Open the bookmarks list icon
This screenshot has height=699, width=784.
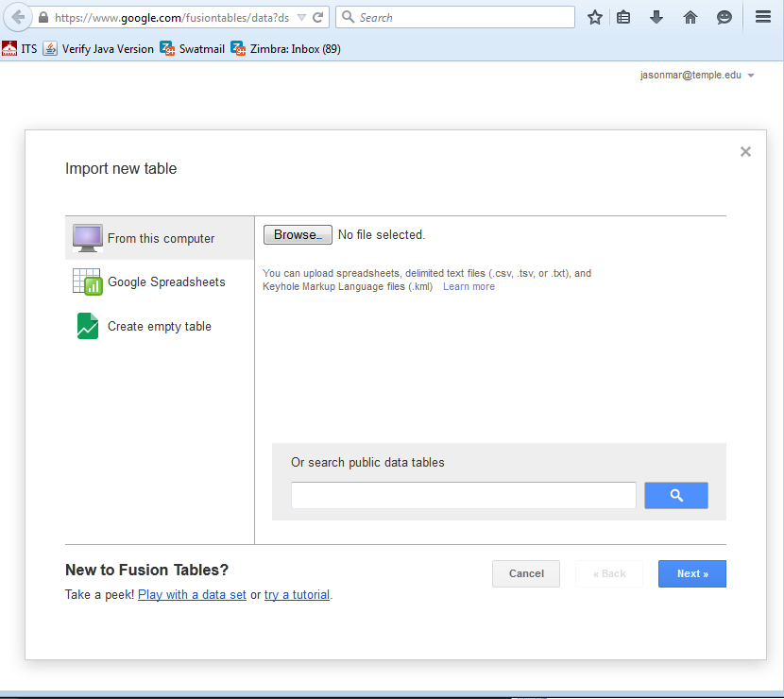click(623, 18)
